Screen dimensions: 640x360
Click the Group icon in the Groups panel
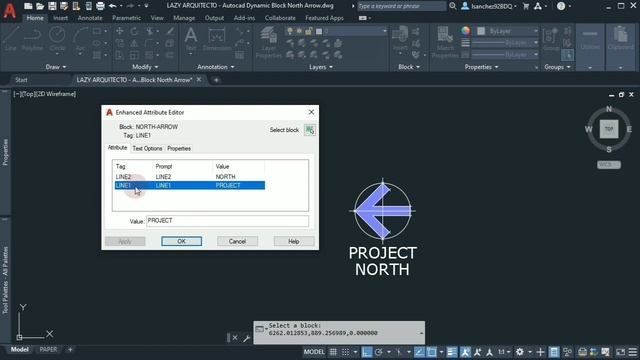pyautogui.click(x=551, y=39)
